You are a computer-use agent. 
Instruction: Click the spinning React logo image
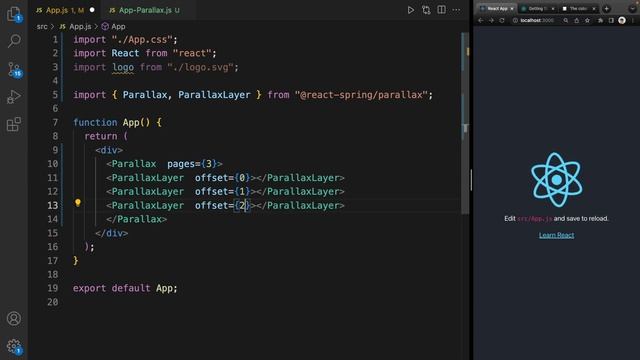click(x=556, y=180)
